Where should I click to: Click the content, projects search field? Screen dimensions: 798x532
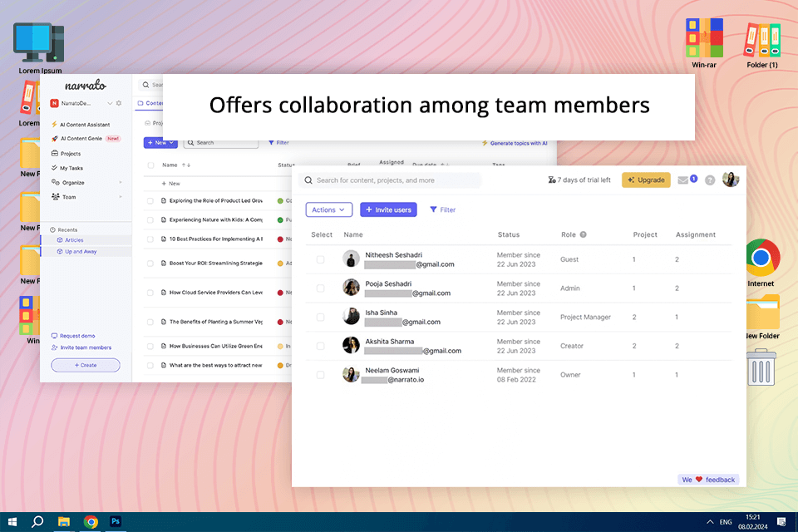click(x=391, y=180)
